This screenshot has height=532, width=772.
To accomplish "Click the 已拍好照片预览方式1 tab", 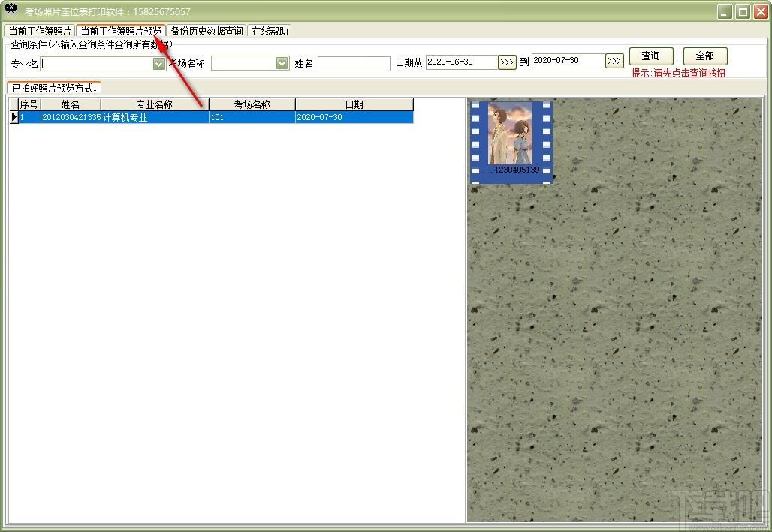I will pos(54,88).
